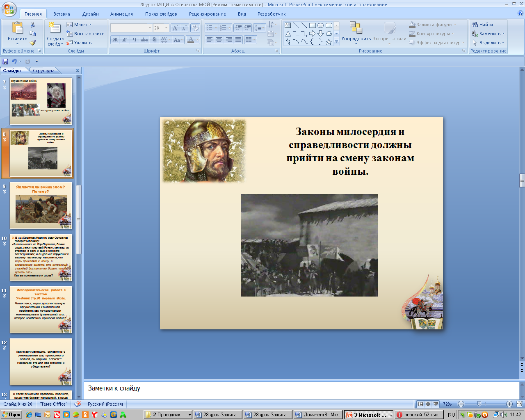Click the zoom slider handle
The height and width of the screenshot is (420, 525).
point(479,404)
